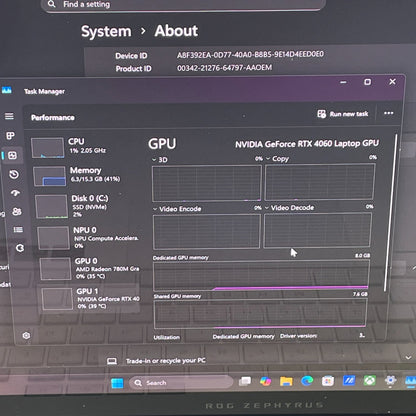Click the Run new task button
416x416 pixels.
click(x=343, y=114)
